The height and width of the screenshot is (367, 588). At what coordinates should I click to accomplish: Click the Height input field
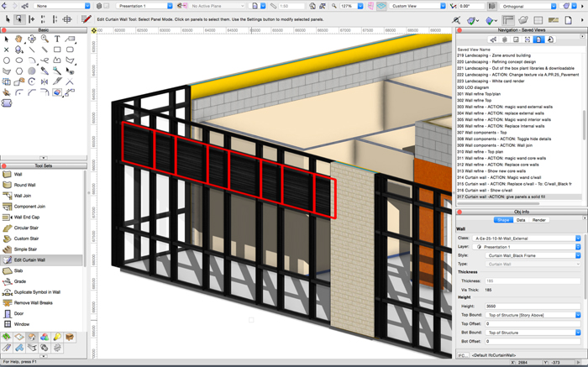532,307
